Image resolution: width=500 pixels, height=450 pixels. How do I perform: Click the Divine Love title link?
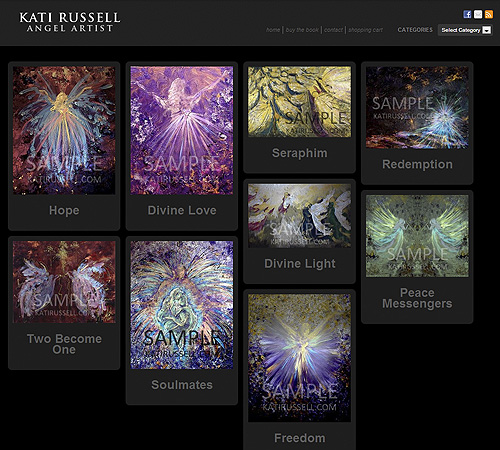[x=182, y=210]
